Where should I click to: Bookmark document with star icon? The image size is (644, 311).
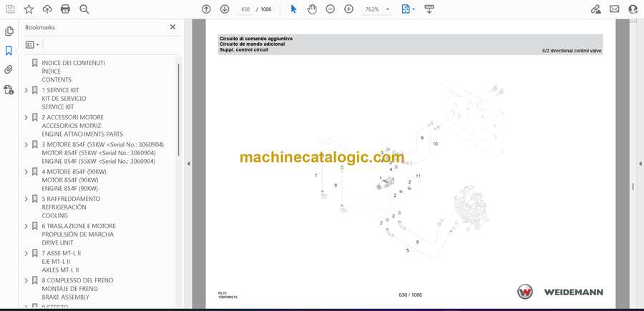[29, 9]
